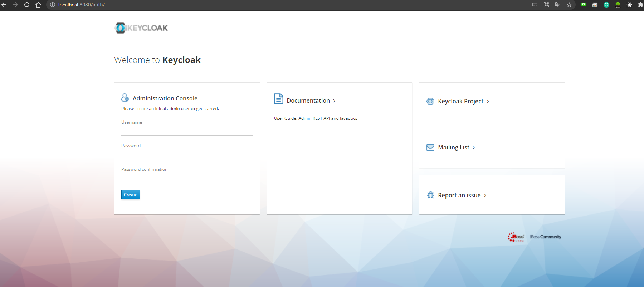Click the Administration Console heading
Viewport: 644px width, 287px height.
click(165, 98)
